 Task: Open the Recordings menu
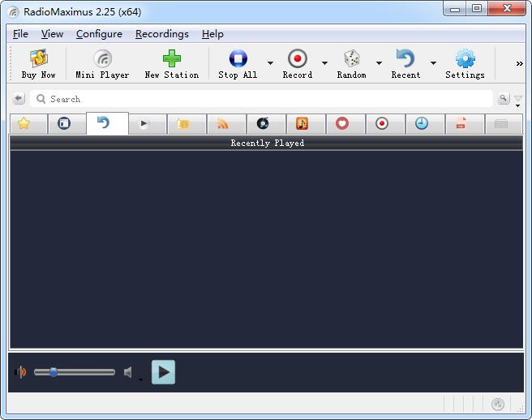[x=162, y=34]
